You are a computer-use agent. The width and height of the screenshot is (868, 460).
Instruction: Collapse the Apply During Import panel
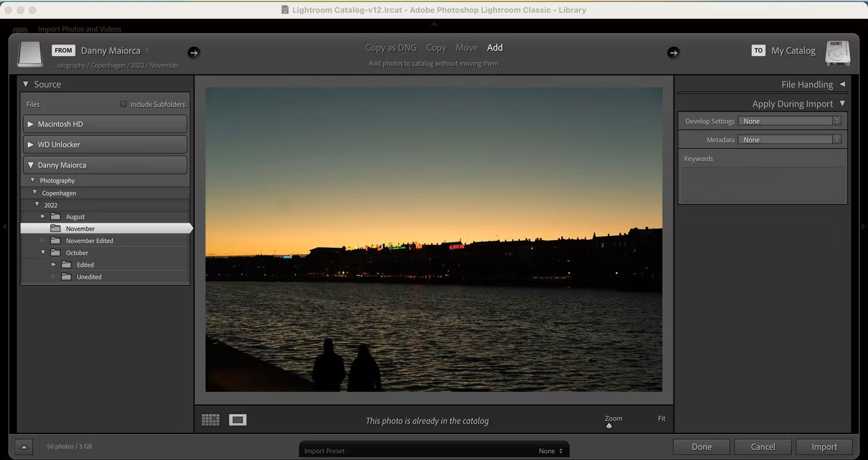[x=842, y=104]
